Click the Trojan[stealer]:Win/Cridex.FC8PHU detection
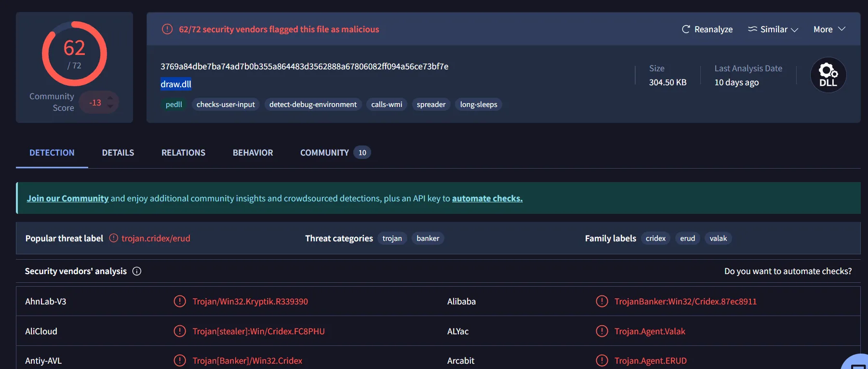This screenshot has width=868, height=369. [259, 331]
